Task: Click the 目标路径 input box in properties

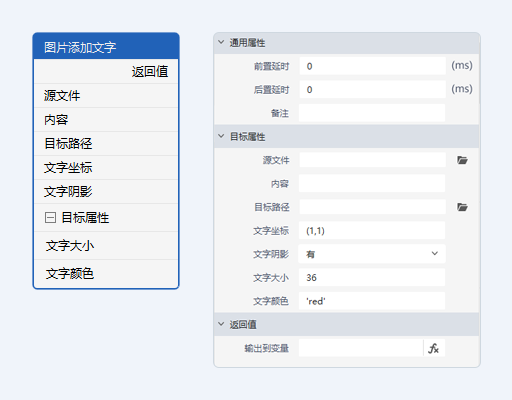Action: click(372, 207)
